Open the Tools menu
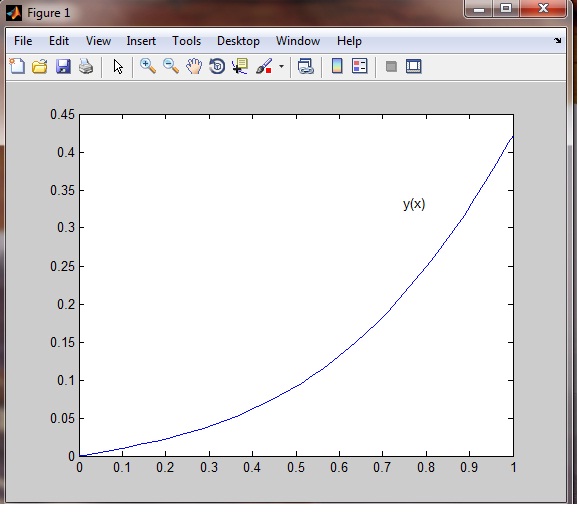Screen dimensions: 580x513 (186, 41)
